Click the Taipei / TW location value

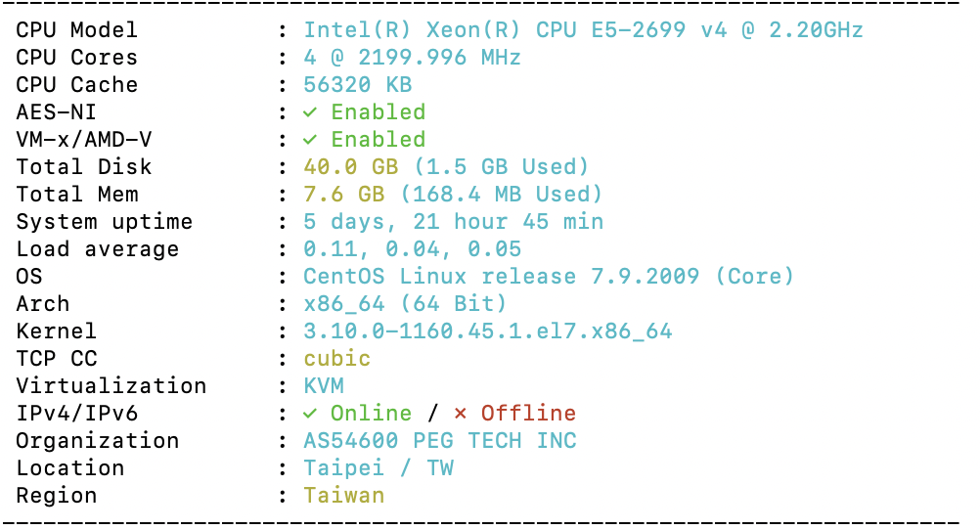379,468
